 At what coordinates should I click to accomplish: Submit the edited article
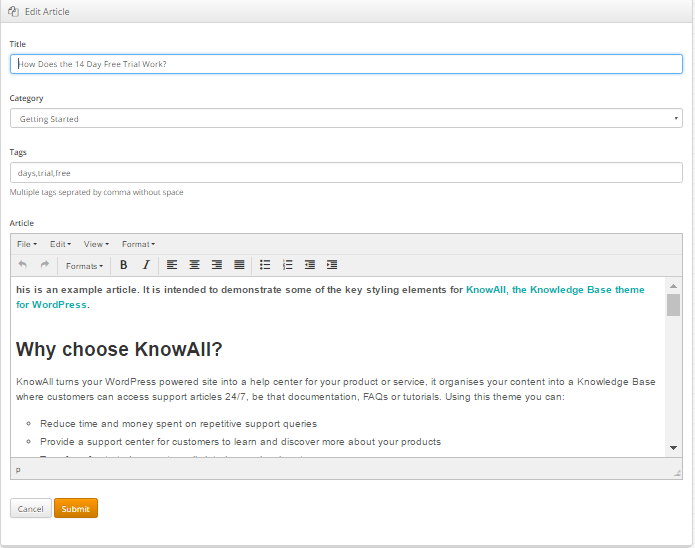pyautogui.click(x=76, y=509)
